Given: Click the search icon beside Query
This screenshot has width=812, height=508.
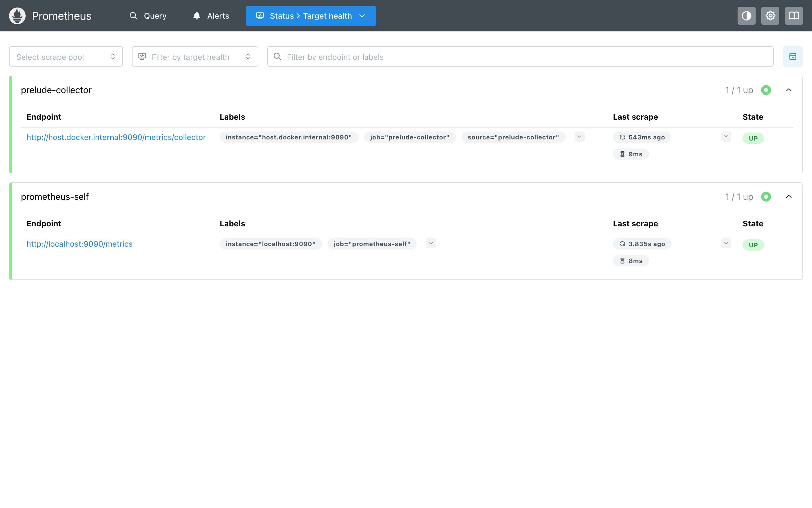Looking at the screenshot, I should click(x=133, y=16).
